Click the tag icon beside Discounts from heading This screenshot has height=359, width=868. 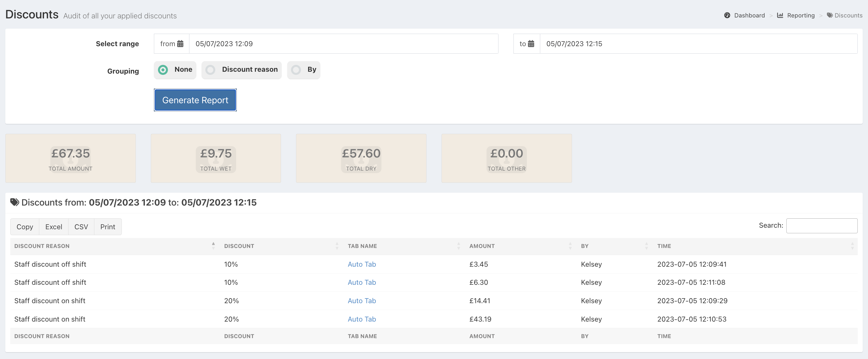pyautogui.click(x=15, y=202)
